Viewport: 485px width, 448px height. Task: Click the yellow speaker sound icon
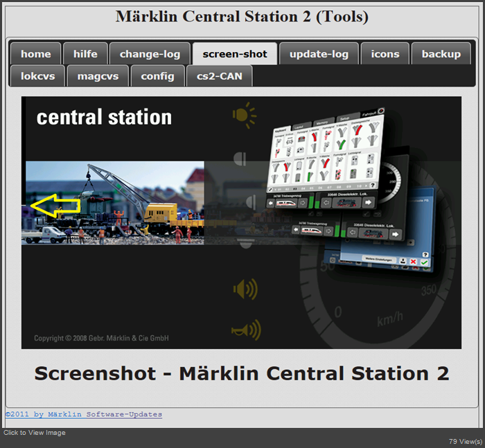point(245,289)
